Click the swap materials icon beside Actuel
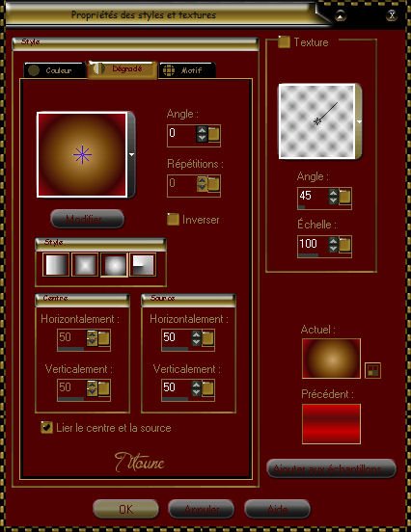Viewport: 411px width, 532px height. pyautogui.click(x=372, y=370)
